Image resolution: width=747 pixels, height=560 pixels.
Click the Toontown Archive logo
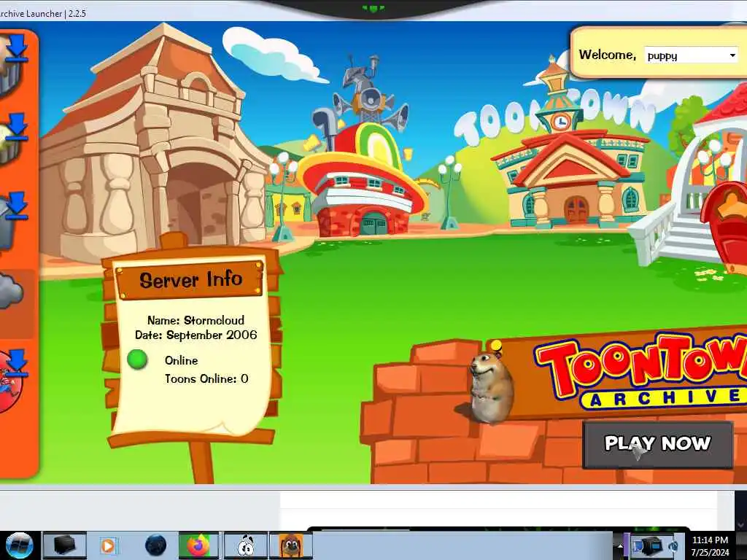pos(639,371)
